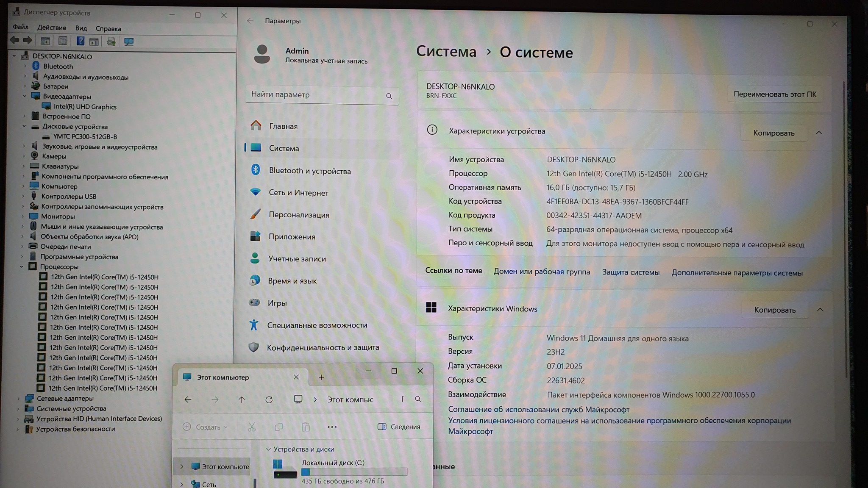
Task: Expand the Bluetooth device category
Action: pos(25,66)
